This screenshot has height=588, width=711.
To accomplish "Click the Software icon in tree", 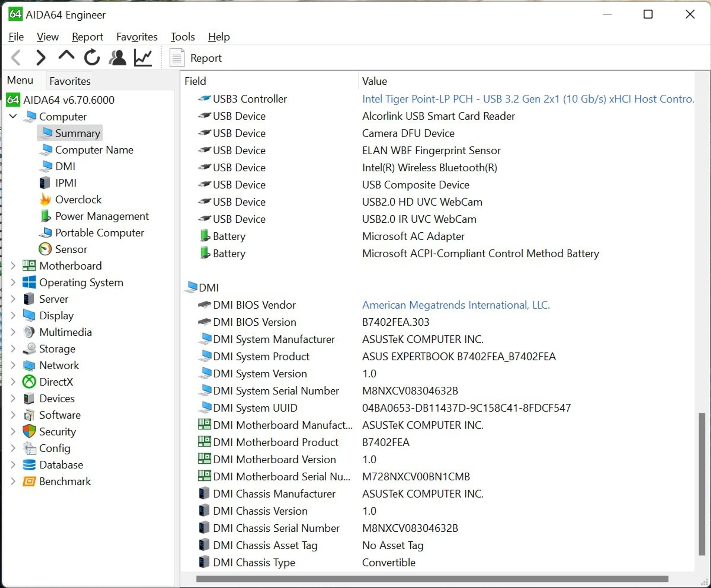I will tap(29, 415).
